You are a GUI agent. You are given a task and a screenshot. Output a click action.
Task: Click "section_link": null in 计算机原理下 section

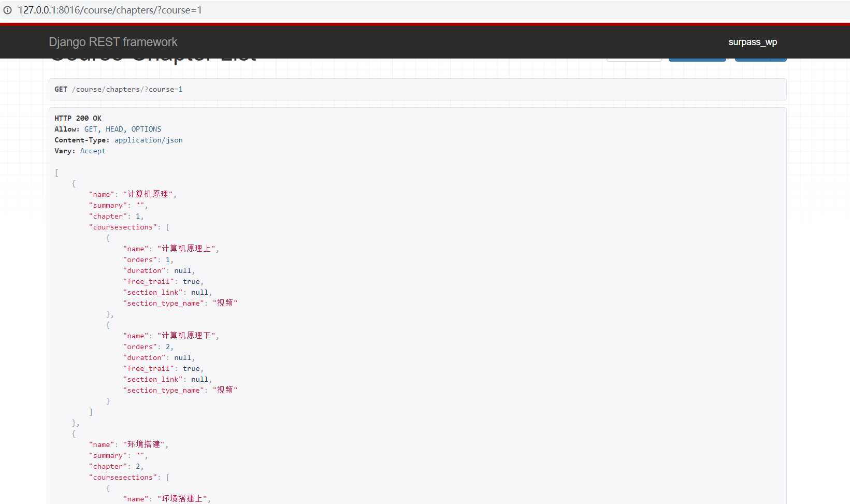(x=168, y=379)
